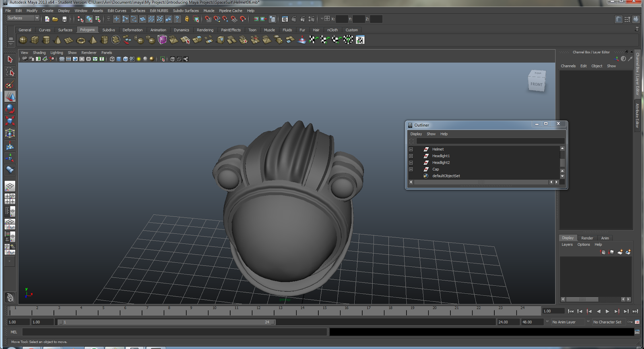Expand the Headlight1 node in Outliner
The width and height of the screenshot is (644, 349).
coord(411,156)
